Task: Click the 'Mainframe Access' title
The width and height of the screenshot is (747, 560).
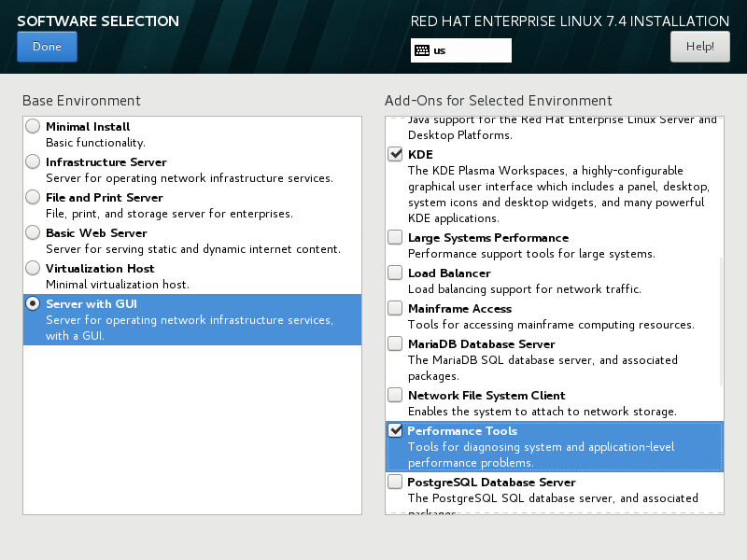Action: 459,308
